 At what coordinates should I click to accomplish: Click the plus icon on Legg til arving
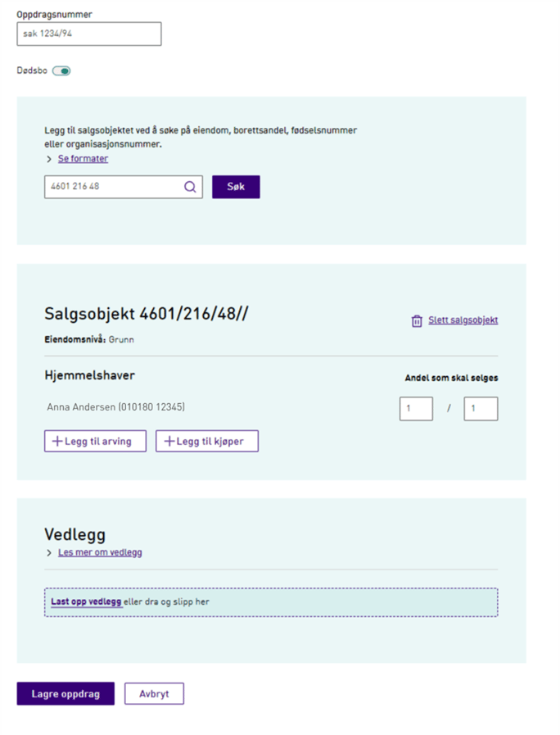tap(57, 441)
